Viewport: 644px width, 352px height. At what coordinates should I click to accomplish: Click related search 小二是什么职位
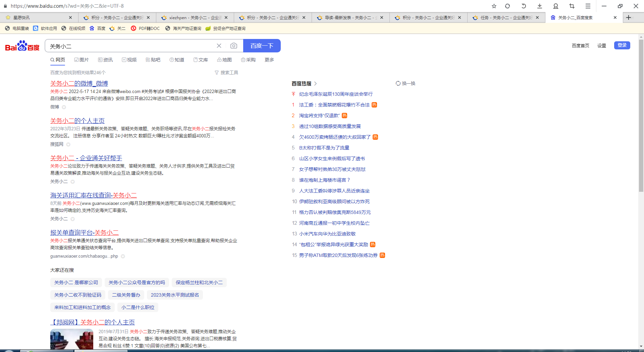pos(138,307)
